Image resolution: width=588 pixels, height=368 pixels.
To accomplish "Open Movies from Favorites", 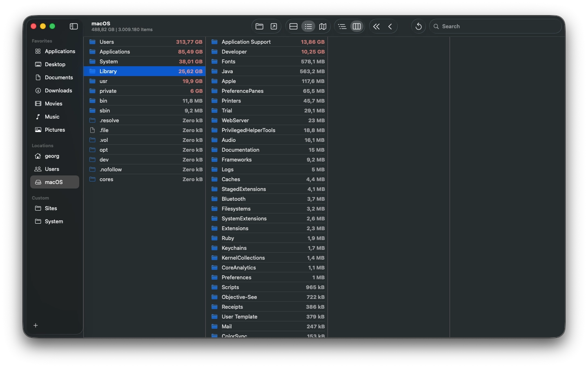I will tap(55, 103).
